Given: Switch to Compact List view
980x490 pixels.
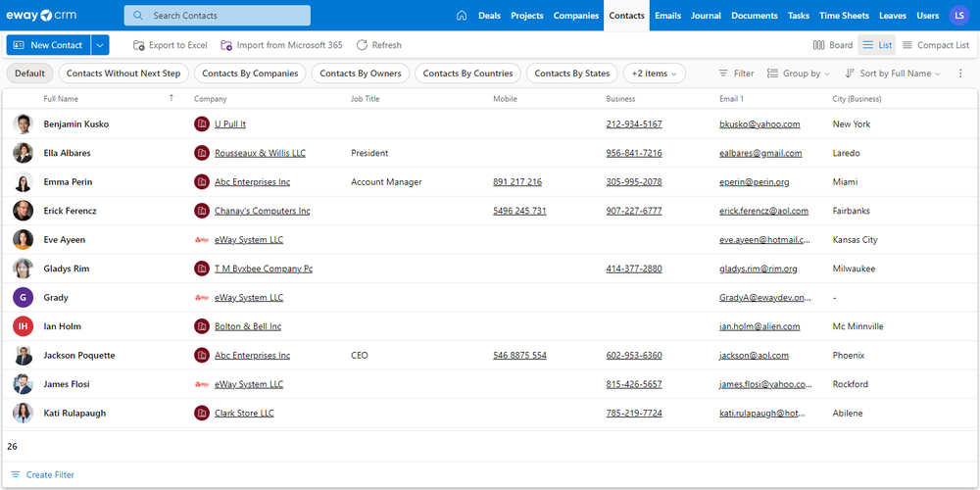Looking at the screenshot, I should [x=936, y=45].
